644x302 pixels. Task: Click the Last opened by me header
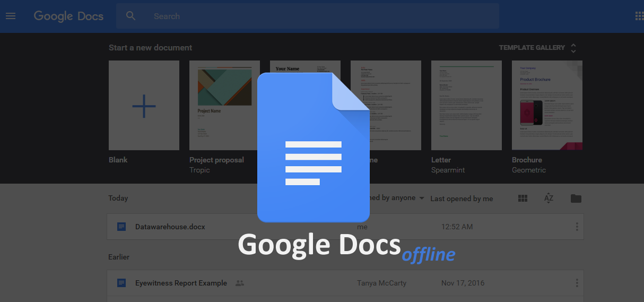pyautogui.click(x=462, y=199)
